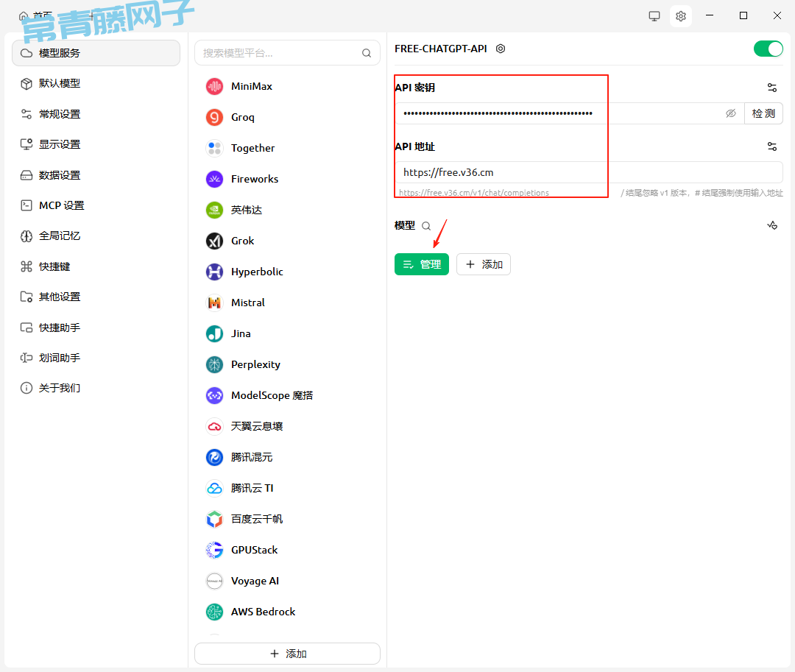
Task: Open the settings gear in title bar
Action: point(680,15)
